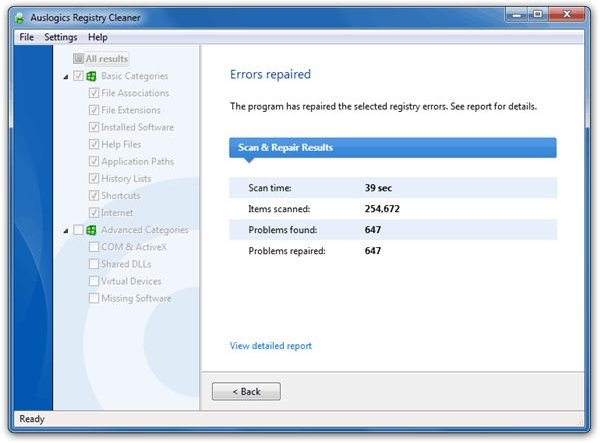Enable Missing Software checkbox
This screenshot has height=443, width=600.
coord(94,298)
